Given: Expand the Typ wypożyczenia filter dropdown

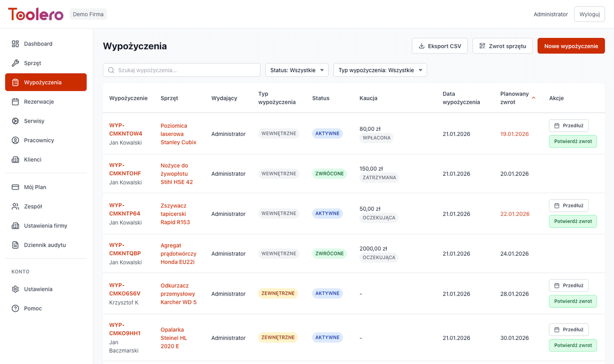Looking at the screenshot, I should [x=380, y=70].
